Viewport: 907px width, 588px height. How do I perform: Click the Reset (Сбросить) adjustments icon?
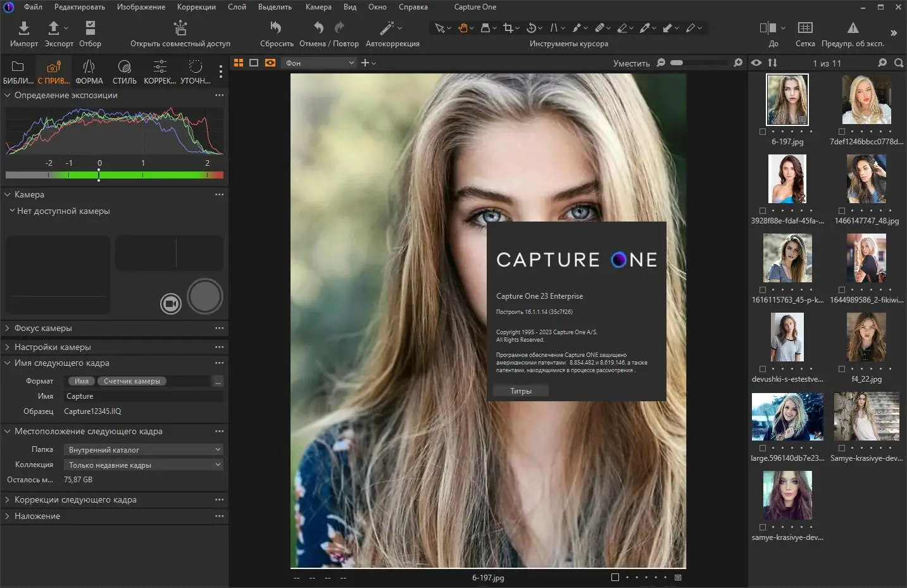click(276, 28)
